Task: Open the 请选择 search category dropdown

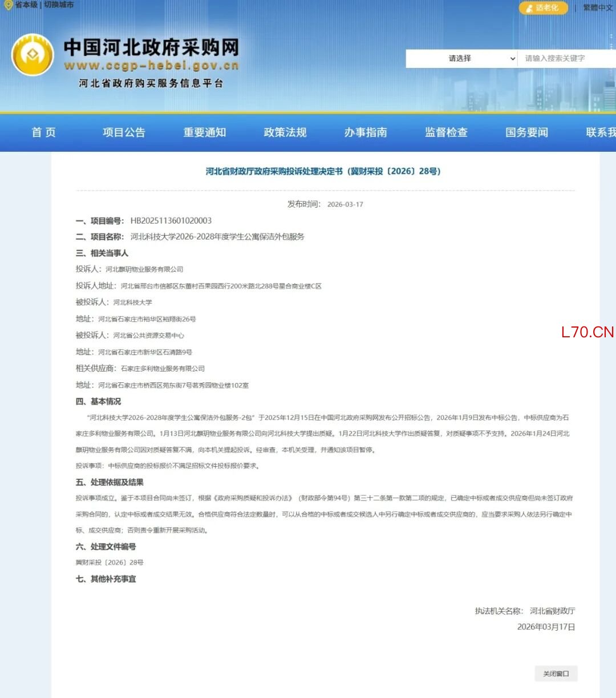Action: [x=460, y=58]
